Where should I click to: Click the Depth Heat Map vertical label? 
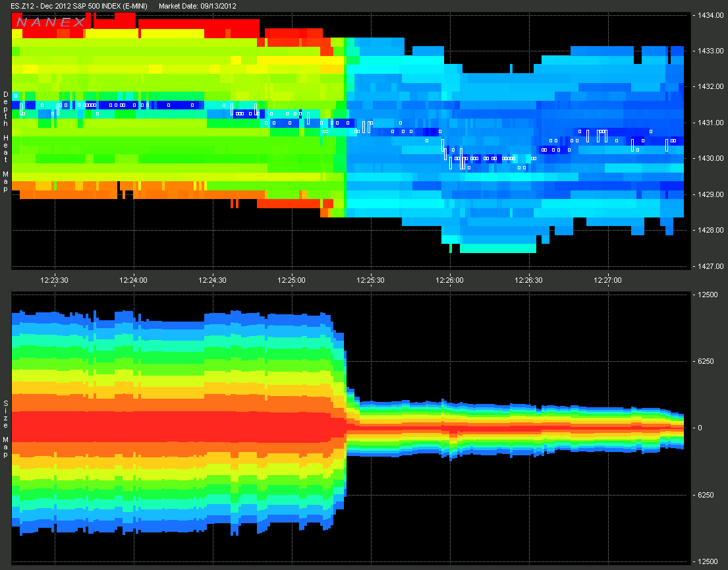click(x=5, y=142)
